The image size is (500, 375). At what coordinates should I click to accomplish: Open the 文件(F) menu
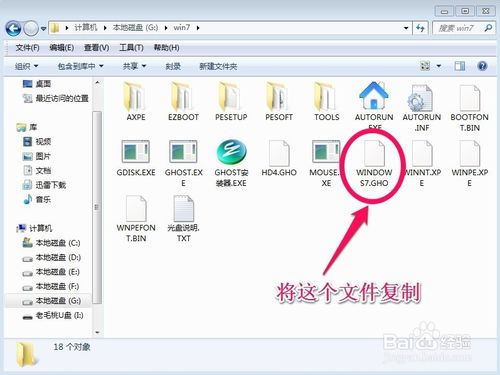(x=27, y=48)
